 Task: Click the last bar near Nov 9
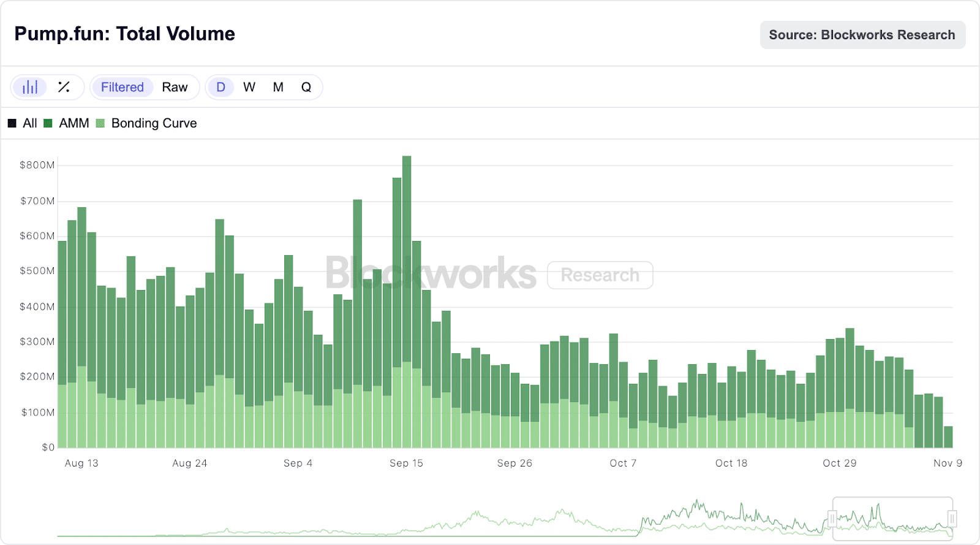point(948,436)
